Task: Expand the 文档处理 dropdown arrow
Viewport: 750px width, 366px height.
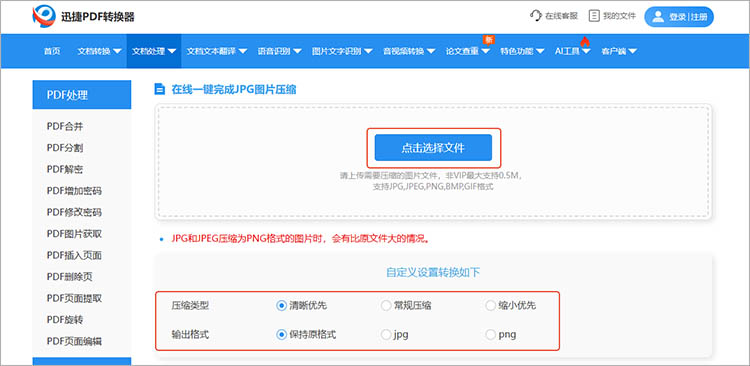Action: [x=172, y=51]
